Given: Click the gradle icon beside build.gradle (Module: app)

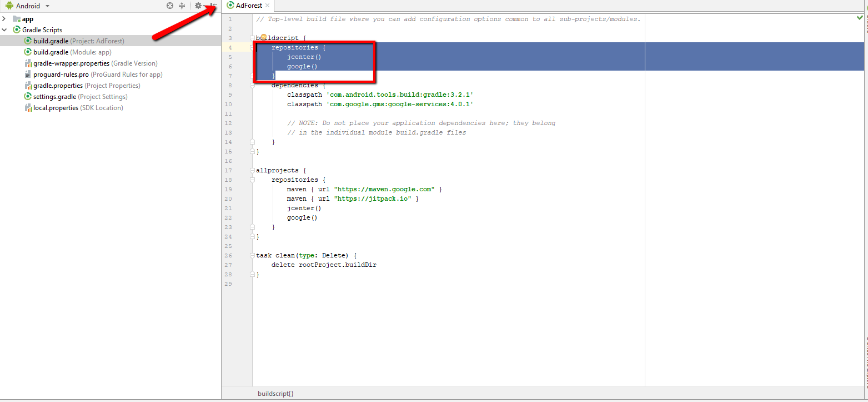Looking at the screenshot, I should point(28,52).
